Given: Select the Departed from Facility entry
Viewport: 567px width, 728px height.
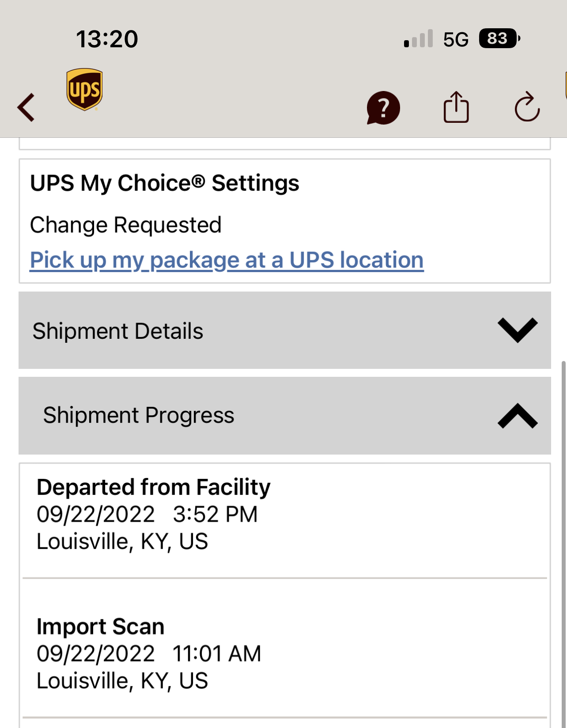Looking at the screenshot, I should coord(153,487).
